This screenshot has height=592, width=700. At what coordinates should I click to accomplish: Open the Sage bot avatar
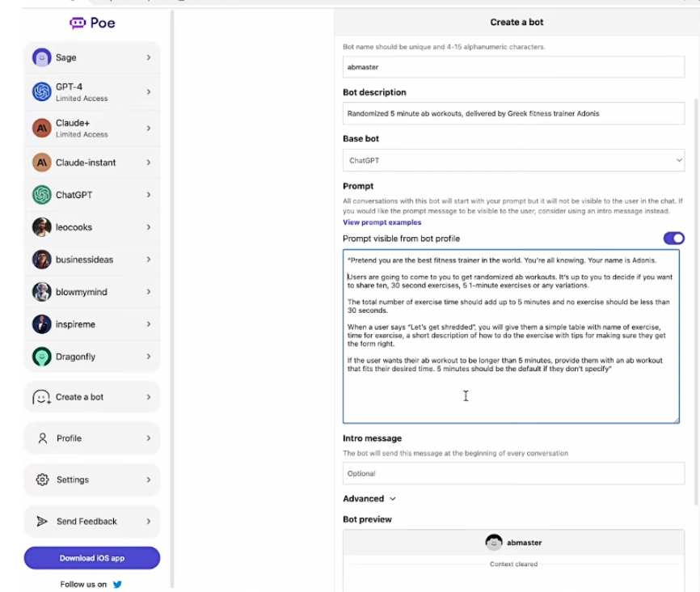tap(41, 57)
